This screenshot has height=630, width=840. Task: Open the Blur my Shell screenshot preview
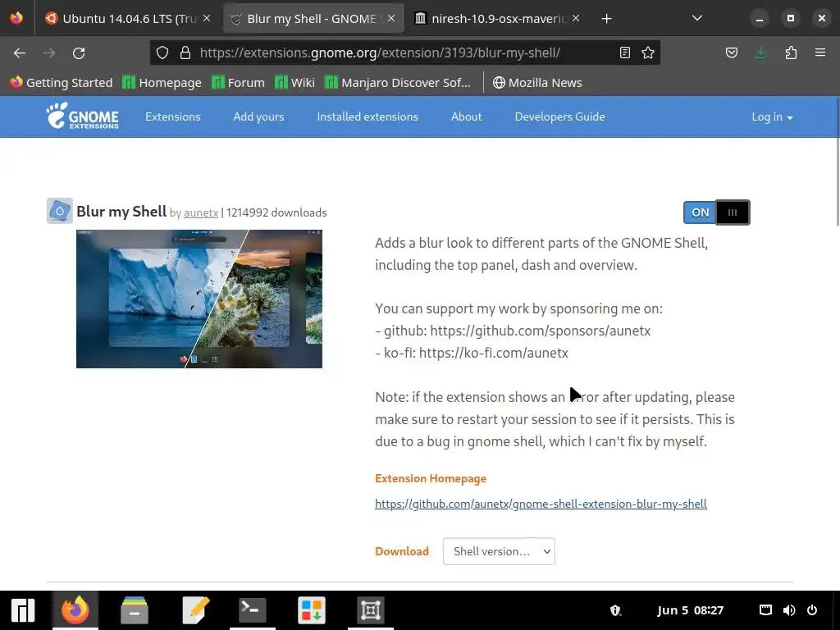click(x=199, y=299)
